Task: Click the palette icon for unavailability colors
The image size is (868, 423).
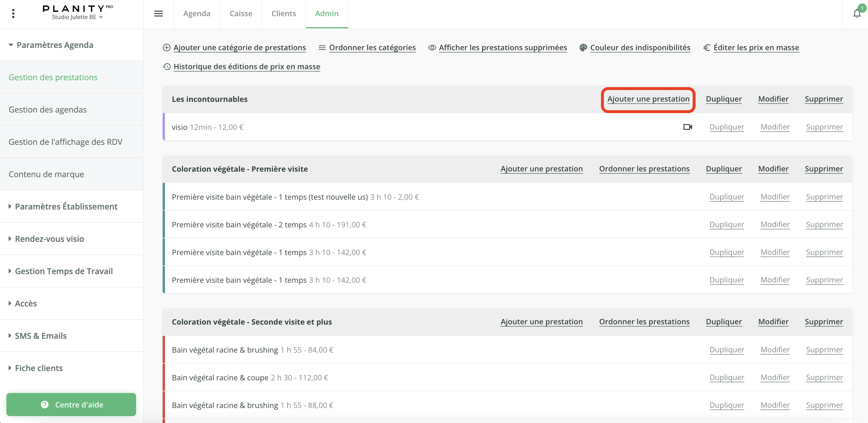Action: point(583,48)
